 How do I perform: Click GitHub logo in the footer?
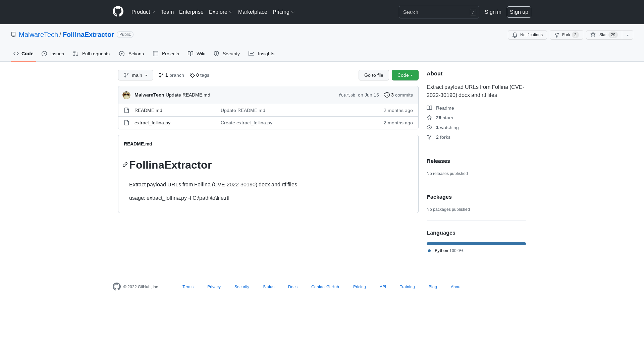coord(117,287)
